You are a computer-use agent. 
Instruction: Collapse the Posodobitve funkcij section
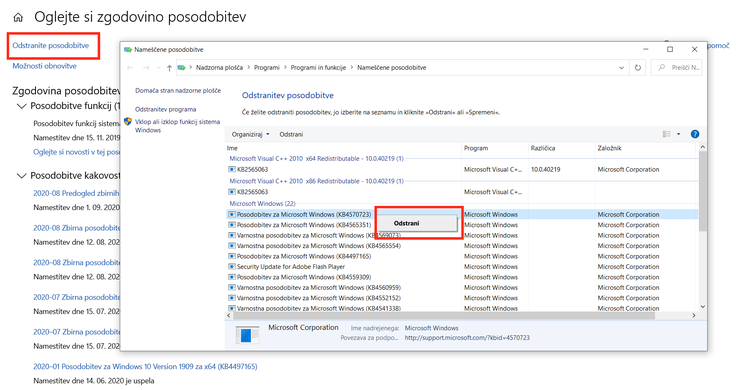point(21,106)
